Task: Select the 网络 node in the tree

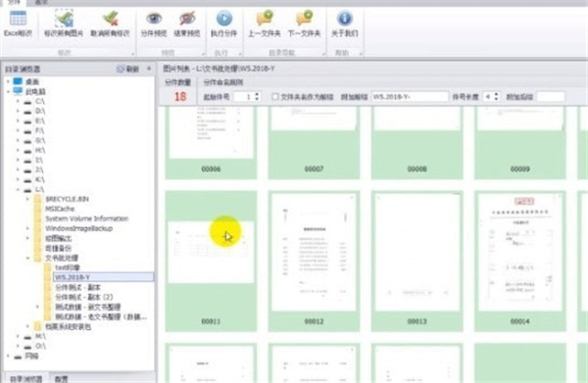Action: point(31,356)
